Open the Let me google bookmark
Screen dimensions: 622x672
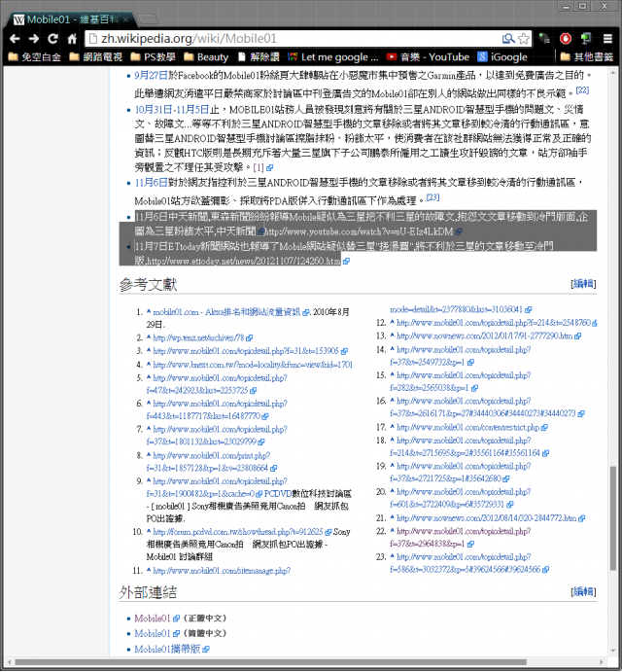point(332,57)
